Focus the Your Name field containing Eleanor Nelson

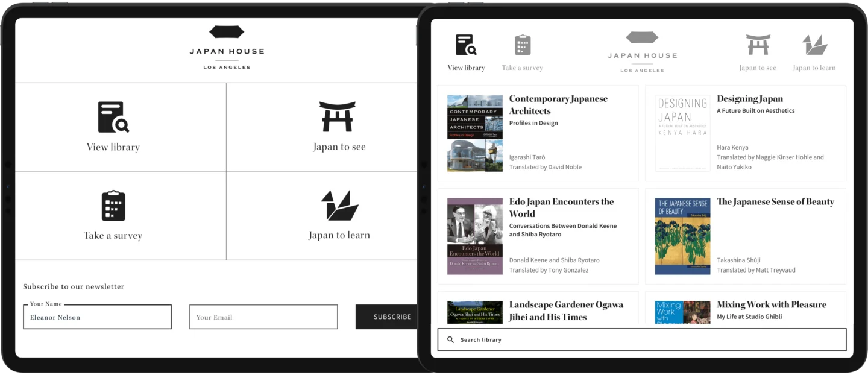click(x=97, y=317)
